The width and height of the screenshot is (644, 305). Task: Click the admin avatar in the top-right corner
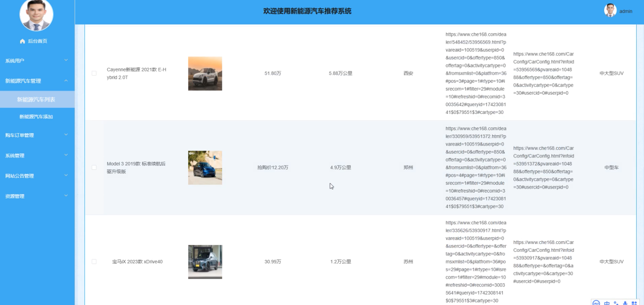click(x=609, y=9)
